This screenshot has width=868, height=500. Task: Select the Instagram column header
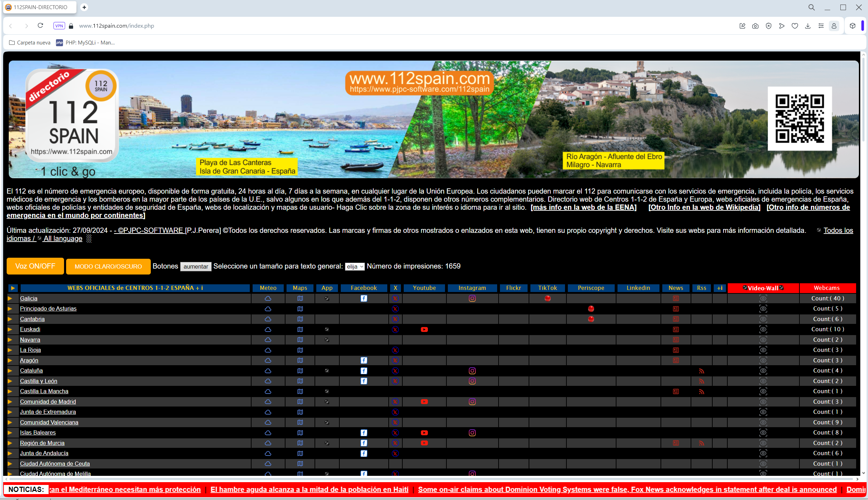point(472,288)
